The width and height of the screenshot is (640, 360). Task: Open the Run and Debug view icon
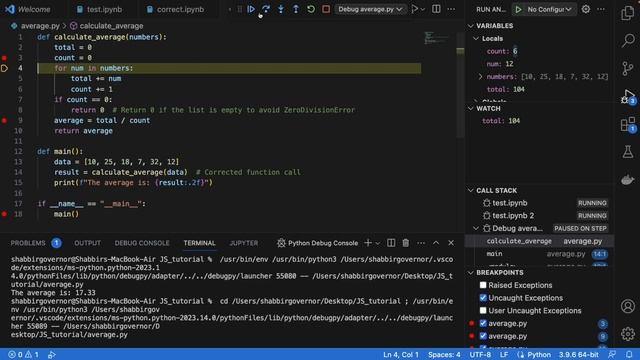click(628, 96)
